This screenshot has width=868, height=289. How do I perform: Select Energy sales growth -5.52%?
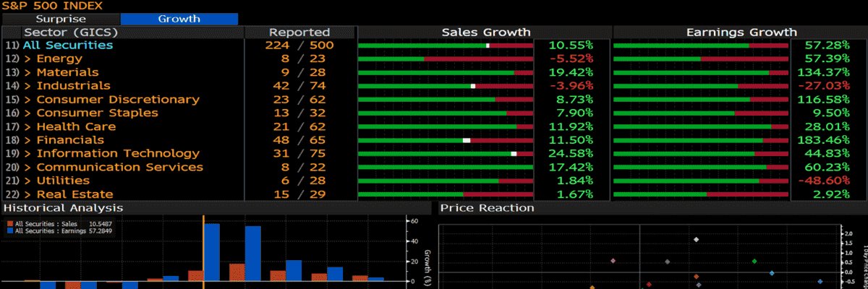click(571, 59)
